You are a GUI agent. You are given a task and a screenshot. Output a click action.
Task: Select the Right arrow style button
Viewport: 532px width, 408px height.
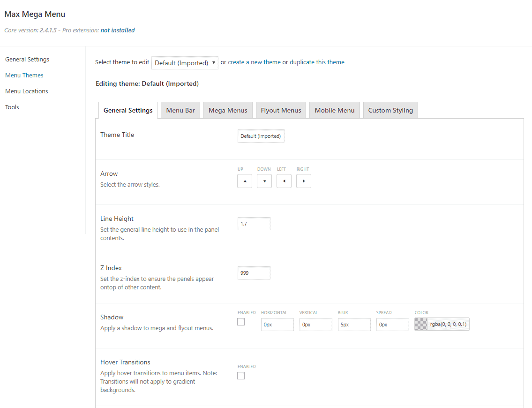point(304,181)
